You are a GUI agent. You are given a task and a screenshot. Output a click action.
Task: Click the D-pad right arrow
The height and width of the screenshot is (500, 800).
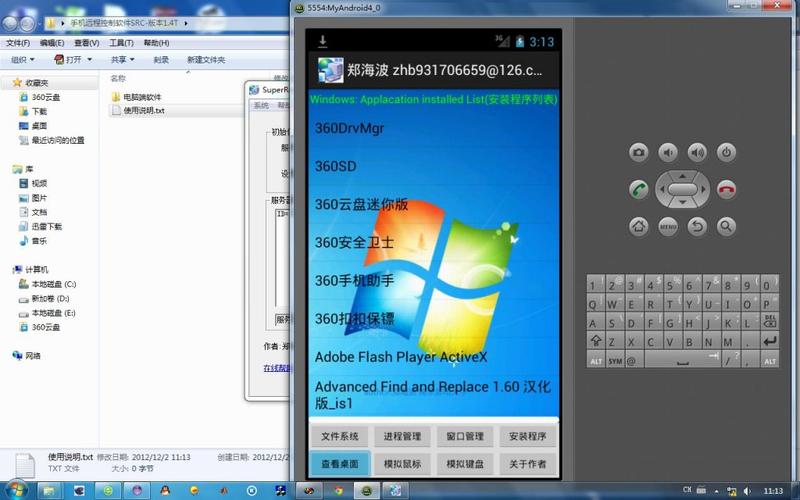tap(703, 189)
